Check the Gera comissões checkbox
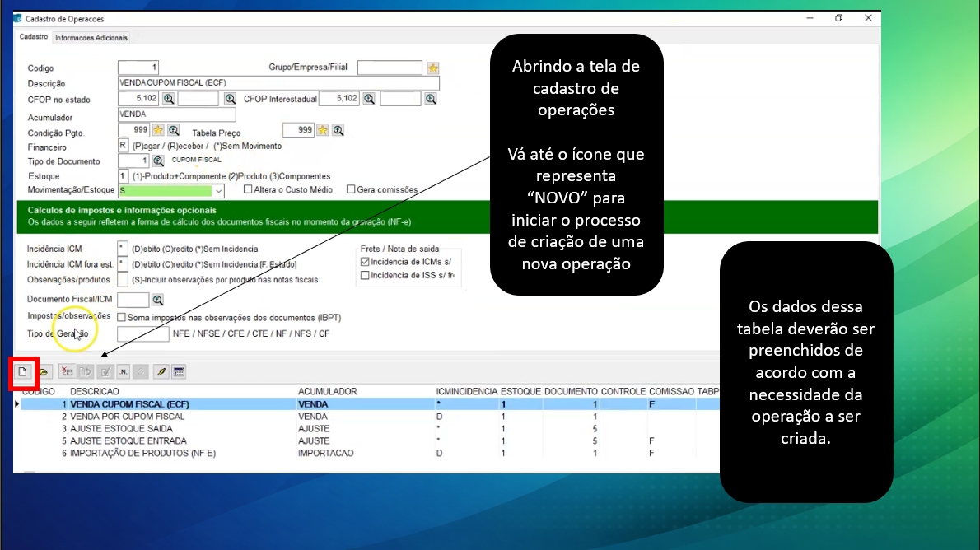This screenshot has height=550, width=980. pos(351,190)
